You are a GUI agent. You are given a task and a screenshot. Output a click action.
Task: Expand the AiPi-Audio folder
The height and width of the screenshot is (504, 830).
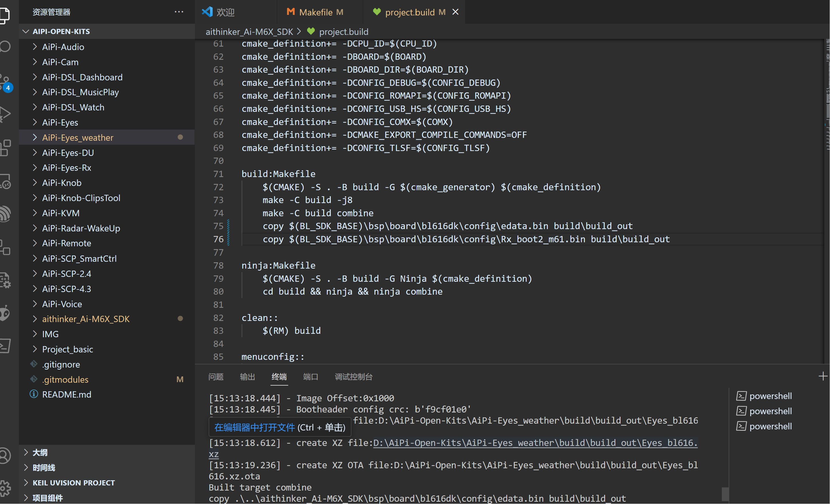pos(106,47)
